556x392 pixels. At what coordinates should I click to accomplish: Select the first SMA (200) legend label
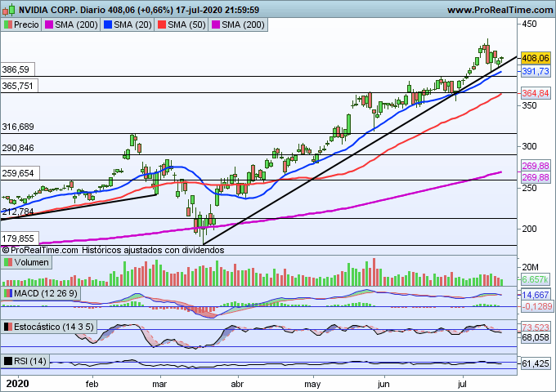76,24
